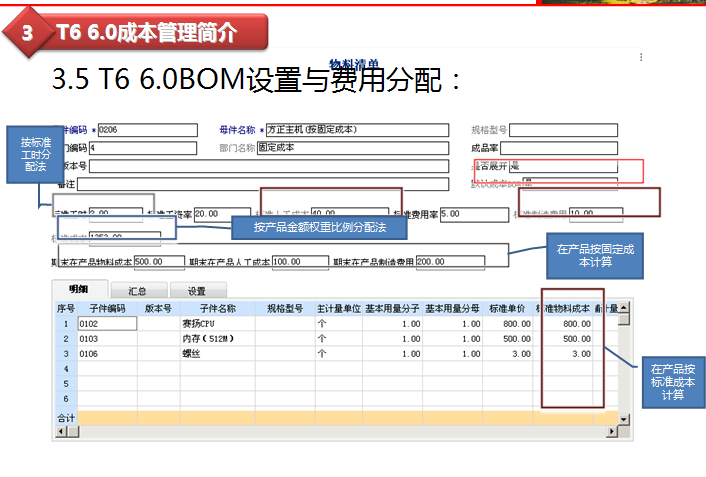Click the 部门编码 field containing 4
The width and height of the screenshot is (706, 477).
(143, 148)
